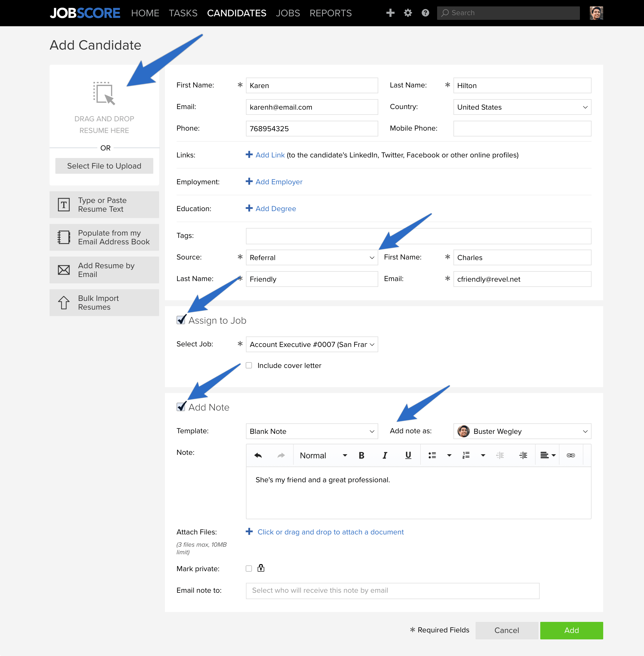644x656 pixels.
Task: Click the Cancel button
Action: click(506, 630)
